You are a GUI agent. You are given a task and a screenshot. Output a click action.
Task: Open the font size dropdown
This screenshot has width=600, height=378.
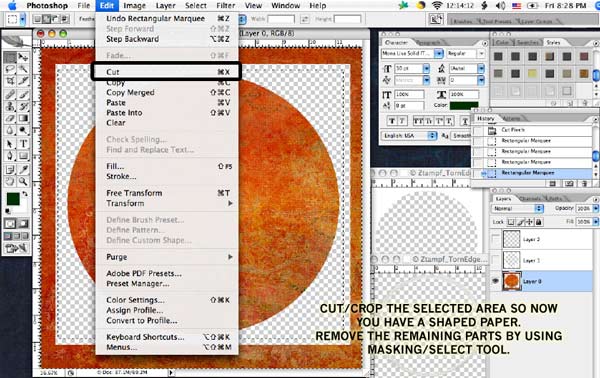click(x=426, y=68)
